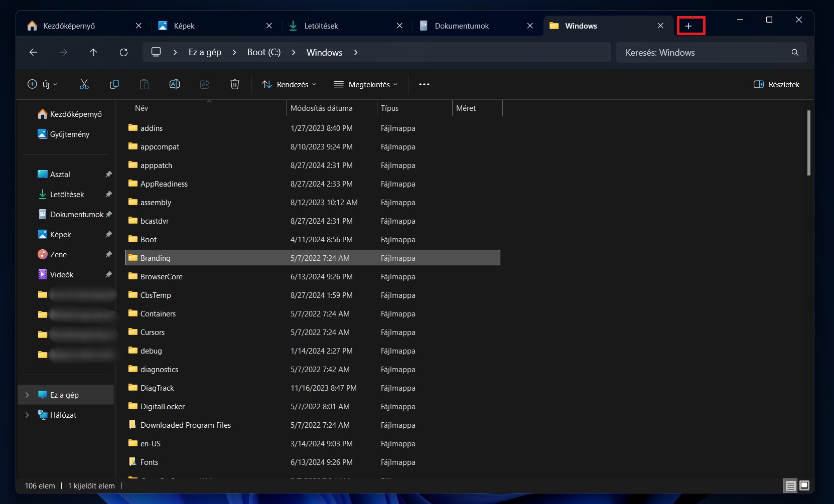Click the chevron after Ez a gép breadcrumb
Image resolution: width=834 pixels, height=504 pixels.
click(234, 52)
